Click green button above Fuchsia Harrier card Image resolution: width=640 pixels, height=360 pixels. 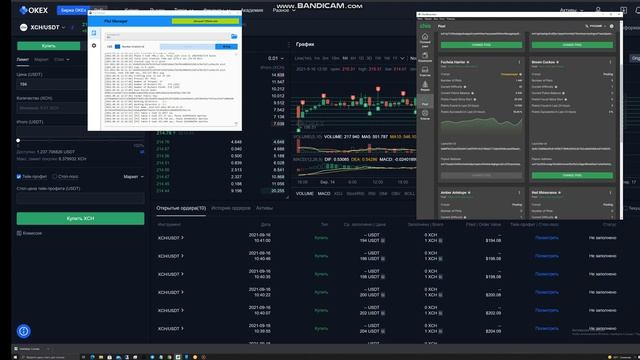[481, 44]
